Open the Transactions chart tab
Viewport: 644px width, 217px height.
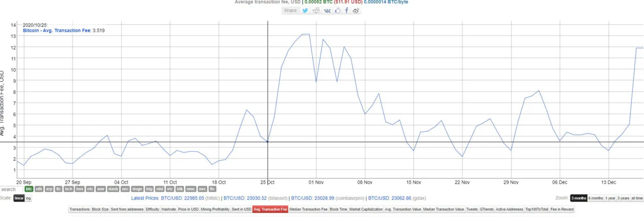tap(79, 209)
